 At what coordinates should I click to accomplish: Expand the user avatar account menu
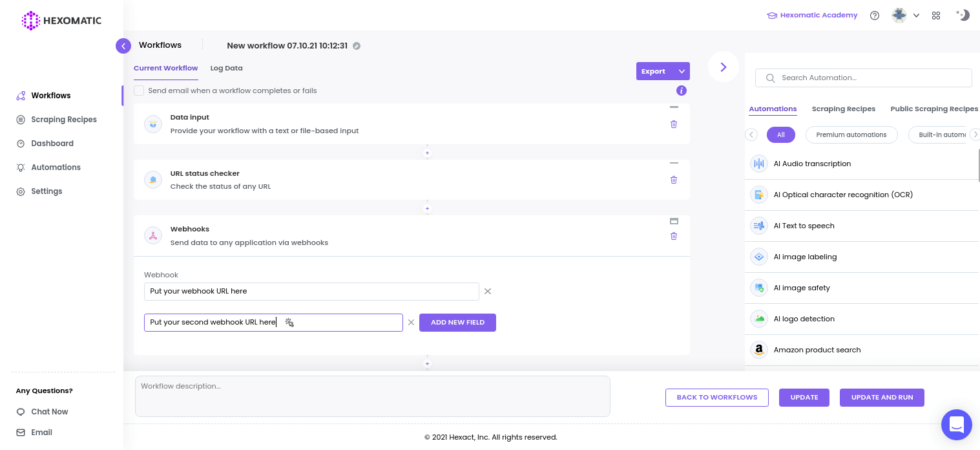(905, 16)
